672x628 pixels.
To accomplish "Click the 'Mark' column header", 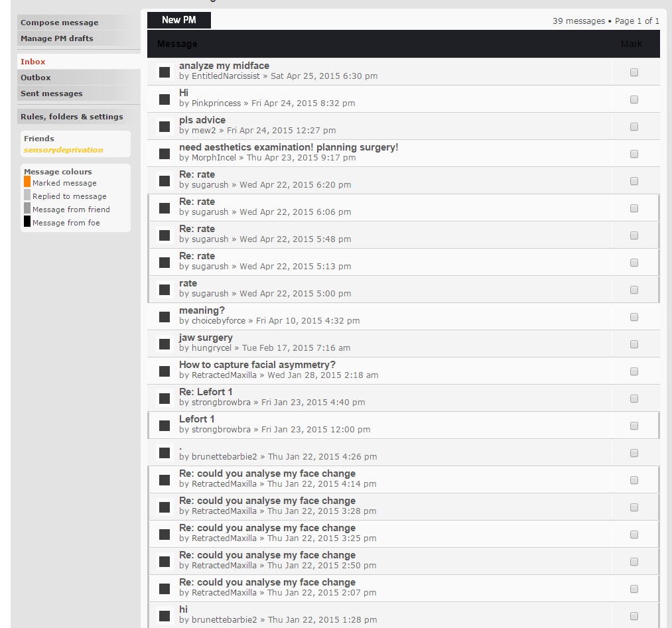I will [x=632, y=44].
